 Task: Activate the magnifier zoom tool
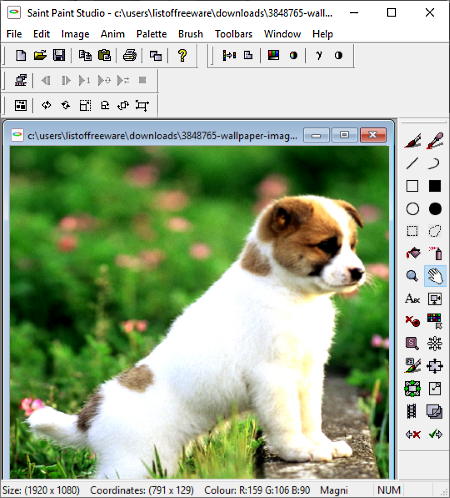413,276
